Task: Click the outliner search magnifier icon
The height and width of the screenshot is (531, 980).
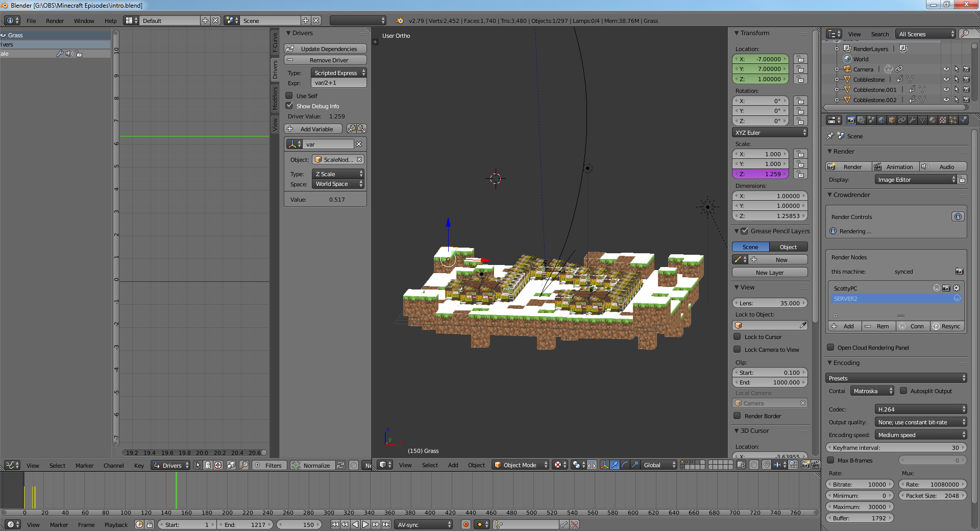Action: pyautogui.click(x=965, y=34)
